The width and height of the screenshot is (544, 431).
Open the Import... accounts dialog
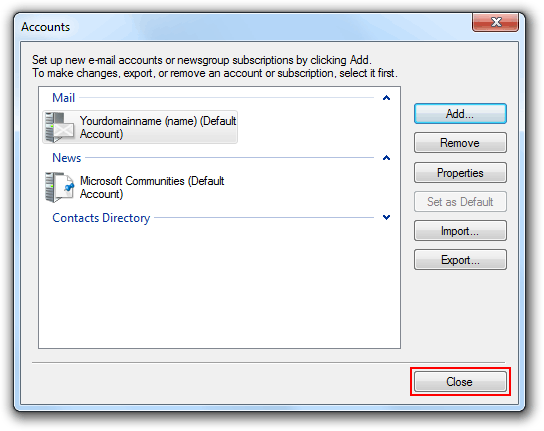pos(460,231)
